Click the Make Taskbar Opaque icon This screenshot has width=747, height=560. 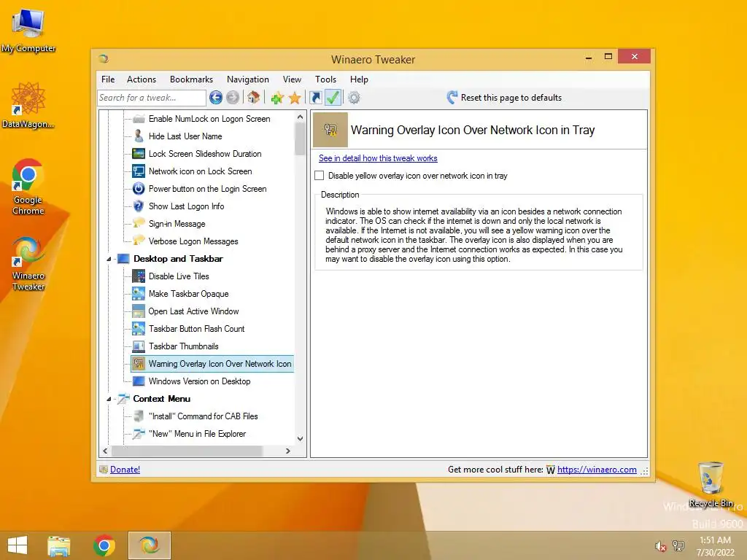(139, 294)
